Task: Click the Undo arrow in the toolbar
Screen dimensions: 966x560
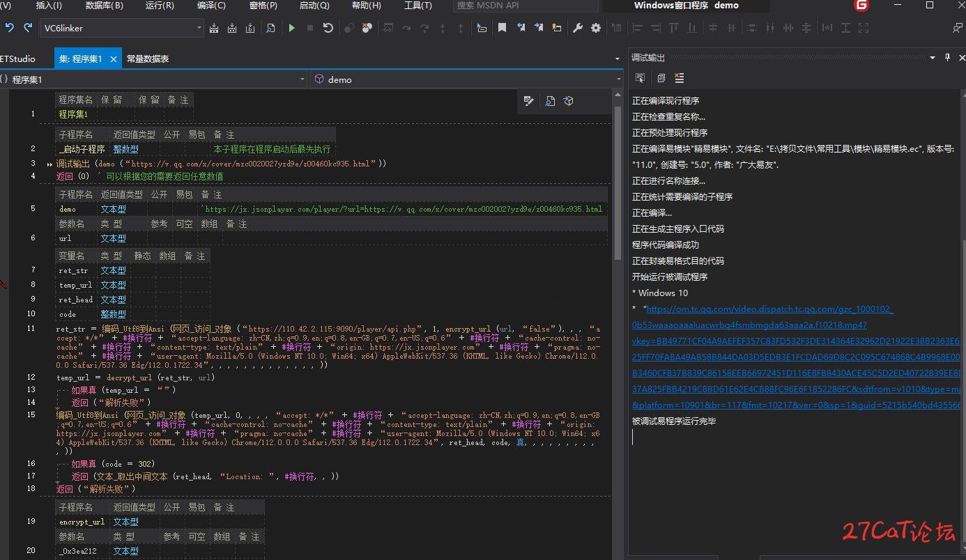Action: [10, 28]
